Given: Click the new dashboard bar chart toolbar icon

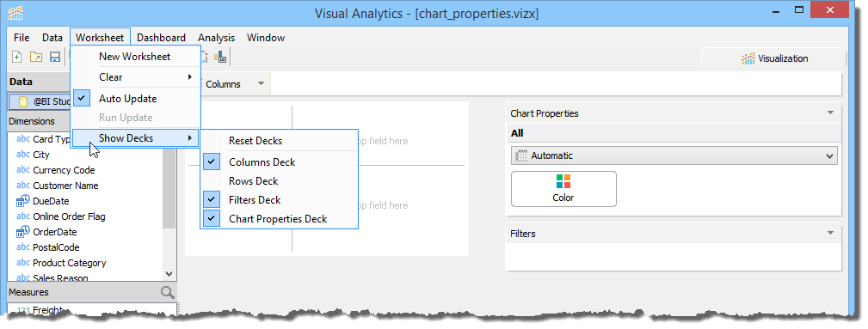Looking at the screenshot, I should 220,57.
